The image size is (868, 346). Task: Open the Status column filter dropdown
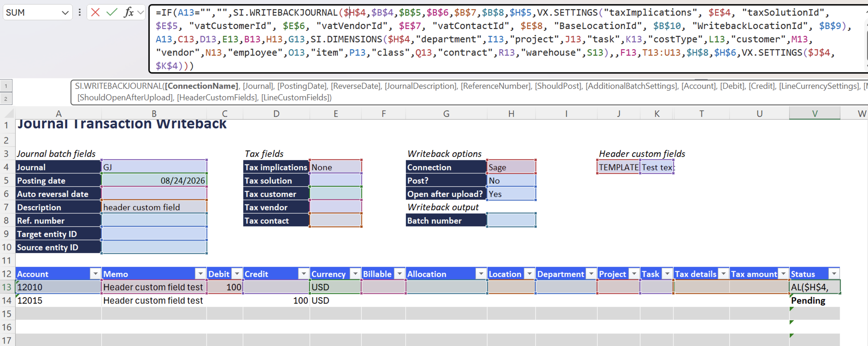pos(834,274)
